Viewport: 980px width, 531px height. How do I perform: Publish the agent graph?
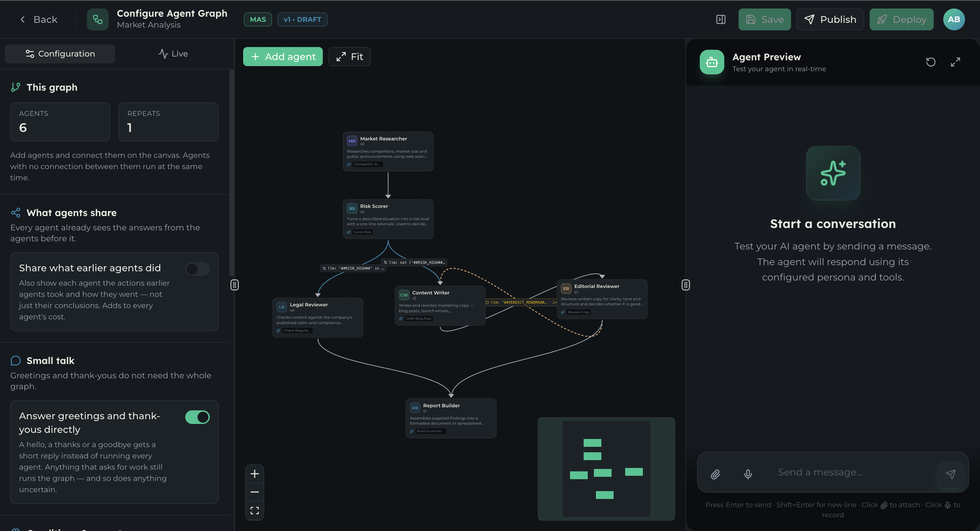(830, 19)
